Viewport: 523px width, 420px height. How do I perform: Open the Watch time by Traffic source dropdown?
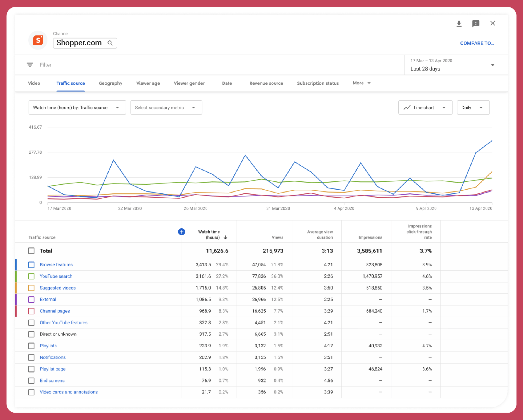[77, 107]
